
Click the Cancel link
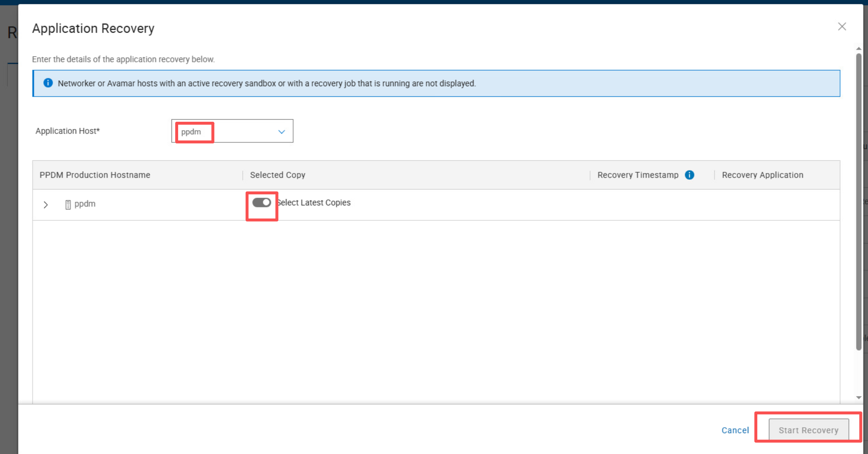pos(735,430)
